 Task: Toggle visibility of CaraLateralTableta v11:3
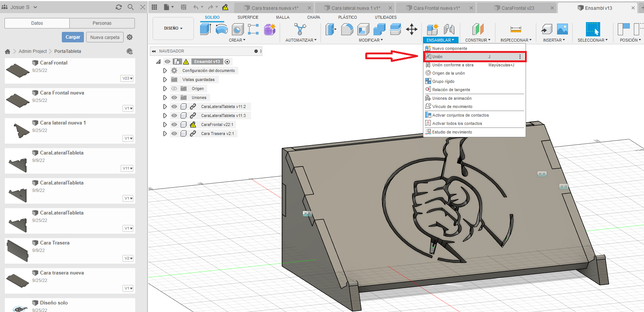pyautogui.click(x=174, y=115)
